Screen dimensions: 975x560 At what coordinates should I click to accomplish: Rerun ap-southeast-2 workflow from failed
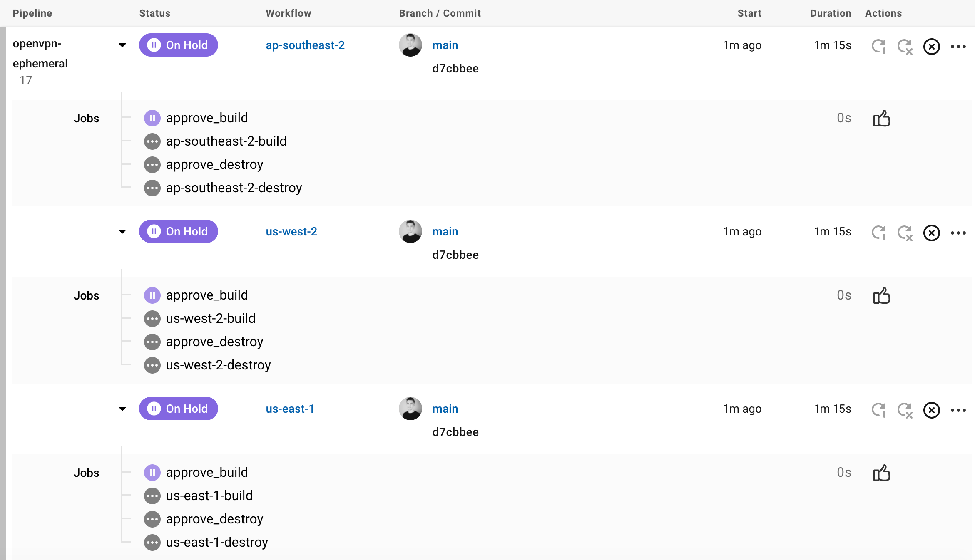click(x=905, y=46)
